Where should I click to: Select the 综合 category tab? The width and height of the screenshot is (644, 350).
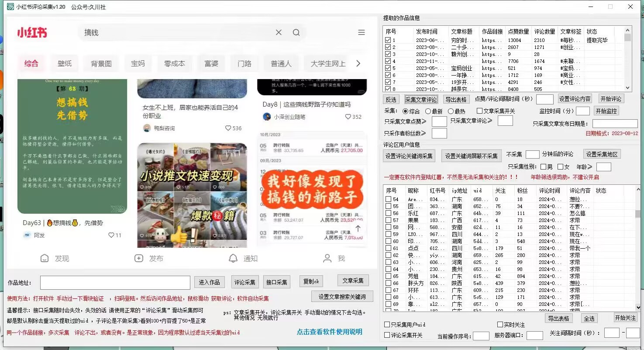point(31,63)
